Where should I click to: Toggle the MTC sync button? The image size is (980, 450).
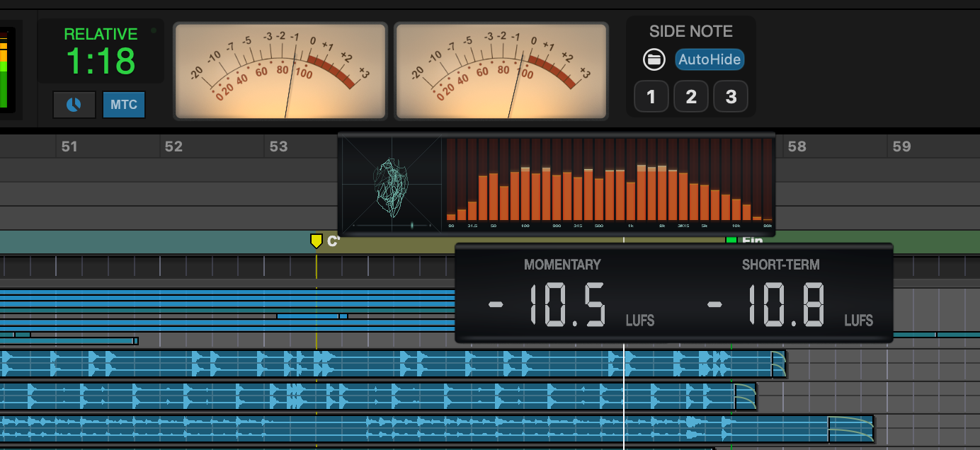[x=124, y=105]
